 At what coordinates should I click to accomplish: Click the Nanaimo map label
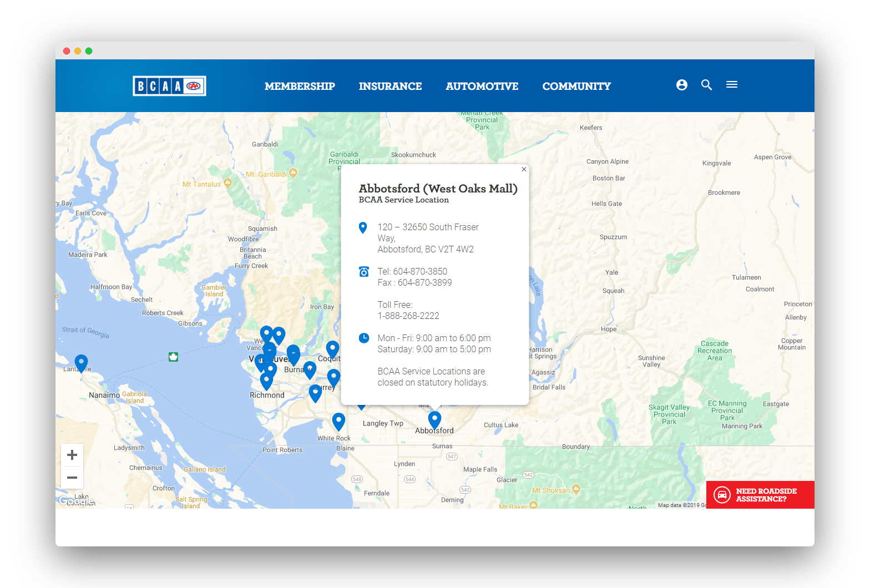click(104, 395)
